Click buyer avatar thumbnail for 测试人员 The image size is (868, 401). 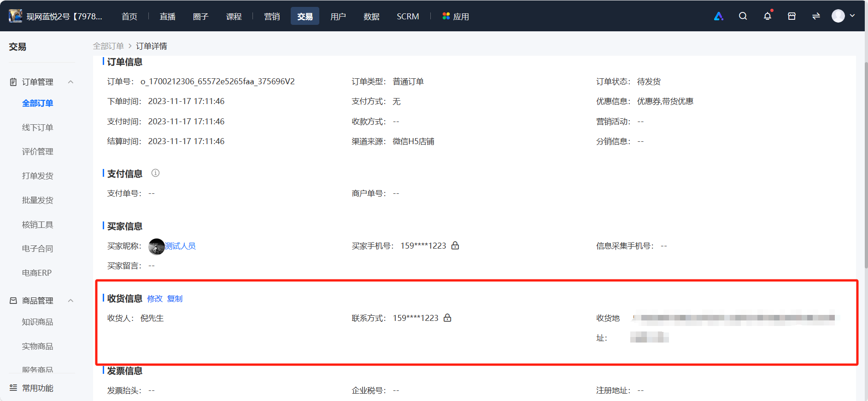pyautogui.click(x=157, y=246)
